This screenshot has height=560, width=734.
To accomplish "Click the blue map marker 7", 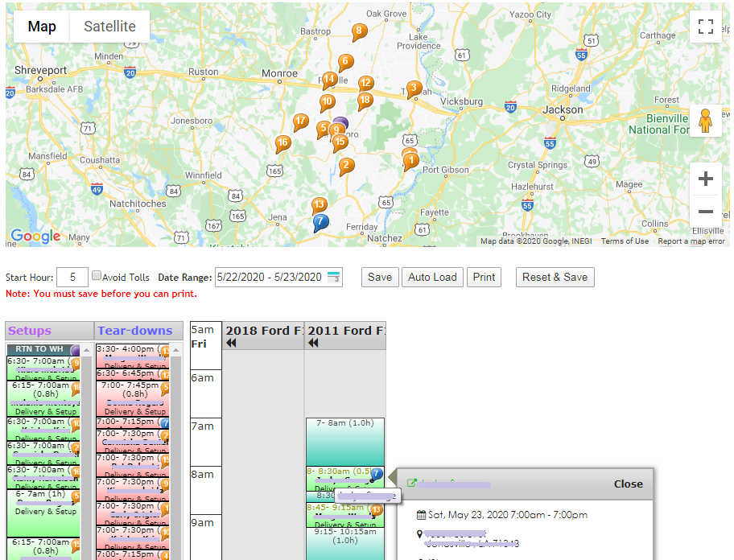I will coord(321,221).
